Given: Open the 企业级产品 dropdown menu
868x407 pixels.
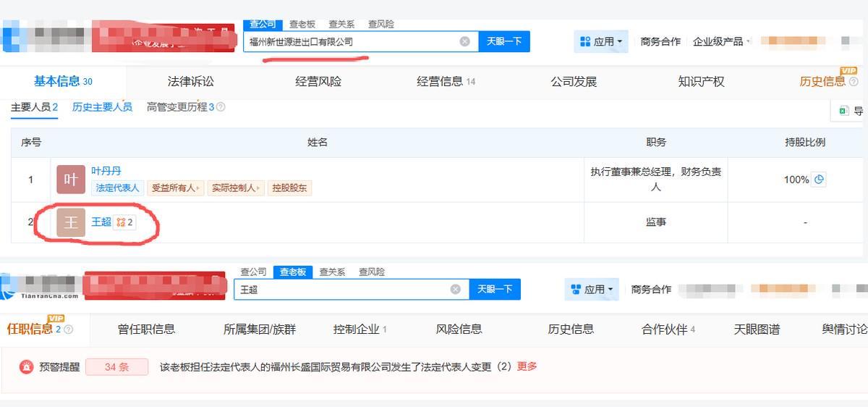Looking at the screenshot, I should click(721, 42).
